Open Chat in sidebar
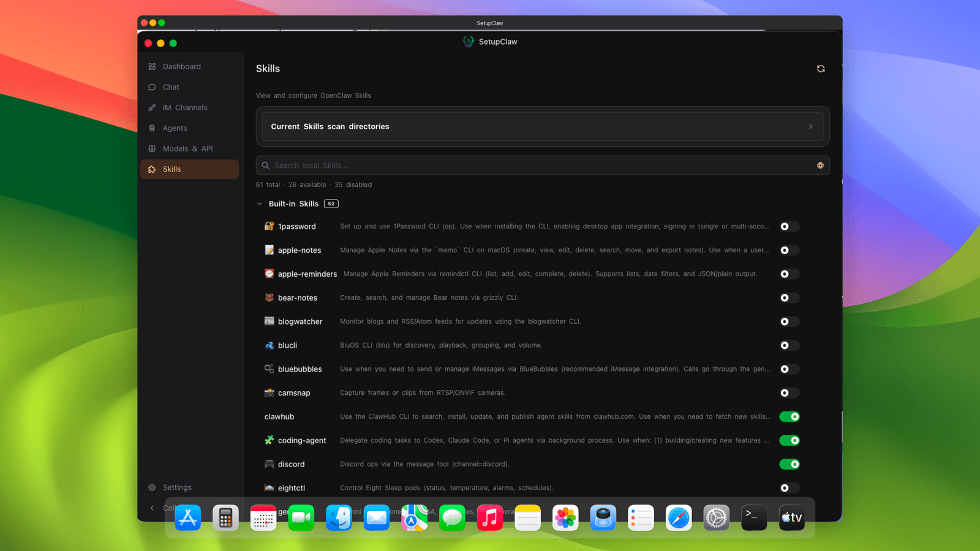Image resolution: width=980 pixels, height=551 pixels. (x=189, y=87)
